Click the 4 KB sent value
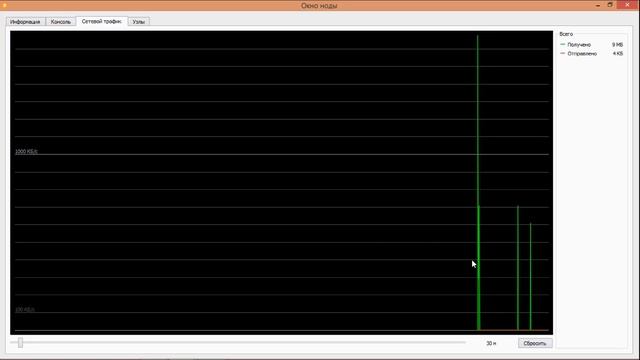640x360 pixels. pos(618,53)
